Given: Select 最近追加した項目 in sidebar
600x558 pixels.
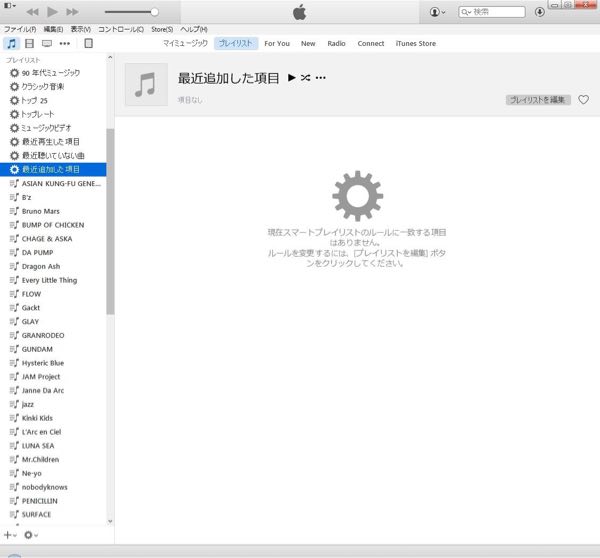Looking at the screenshot, I should tap(53, 170).
